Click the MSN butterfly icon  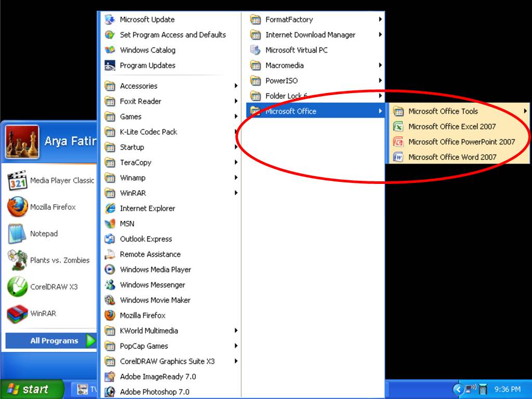(110, 223)
